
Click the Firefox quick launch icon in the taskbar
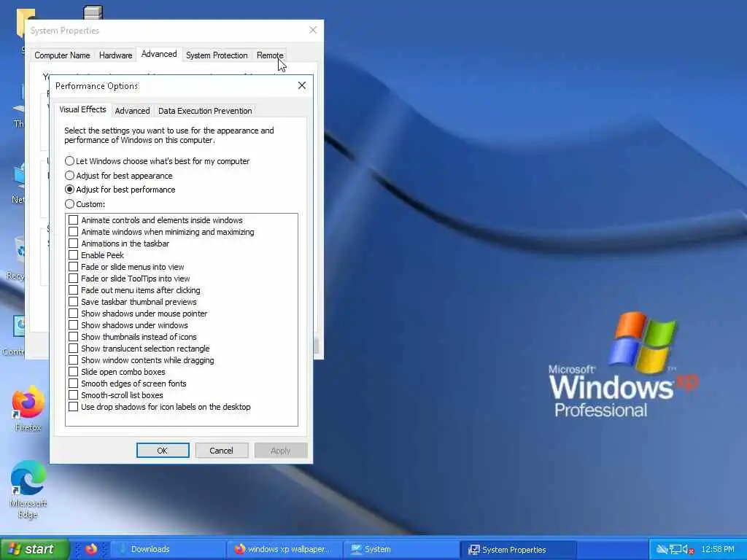coord(91,549)
